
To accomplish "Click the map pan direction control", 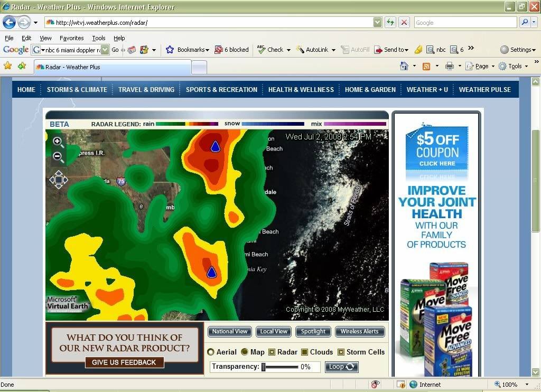I will (58, 180).
